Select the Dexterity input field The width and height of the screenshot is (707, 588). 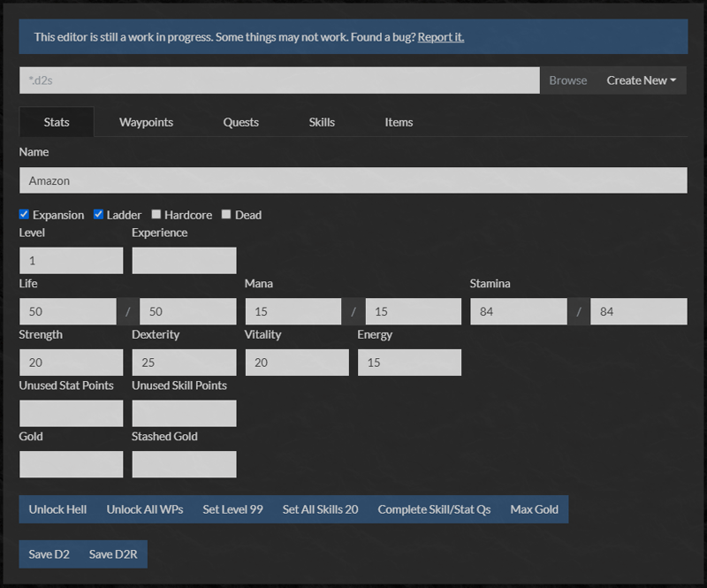tap(184, 363)
